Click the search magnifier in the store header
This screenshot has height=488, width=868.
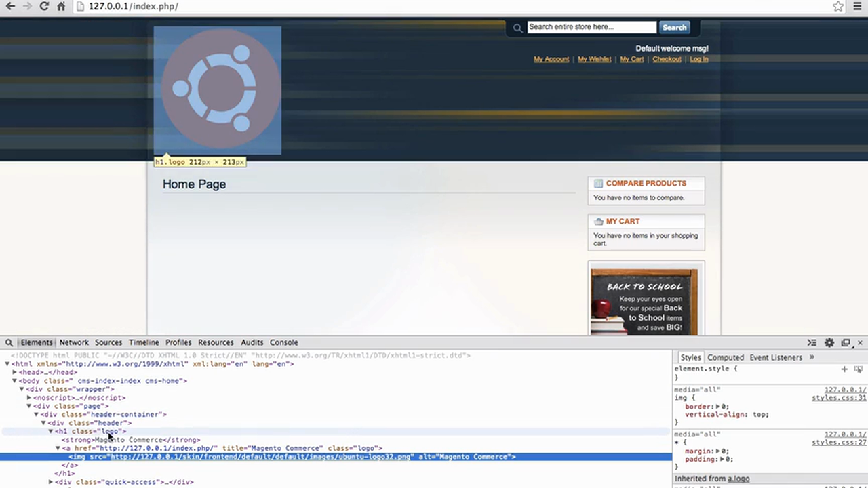[x=517, y=27]
